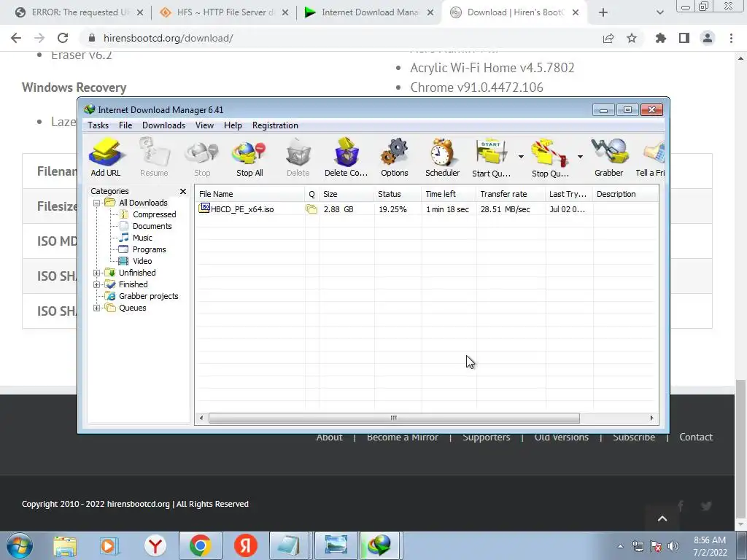Image resolution: width=747 pixels, height=560 pixels.
Task: Close the Categories panel
Action: (x=183, y=192)
